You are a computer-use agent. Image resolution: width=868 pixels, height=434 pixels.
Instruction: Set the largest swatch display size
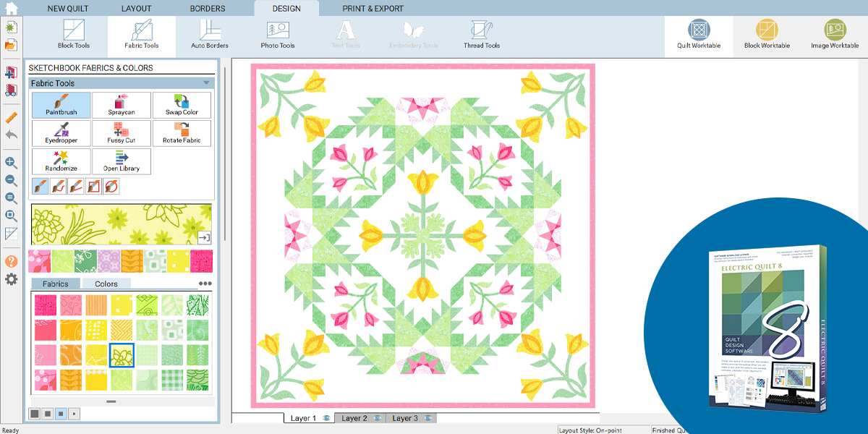(x=34, y=414)
